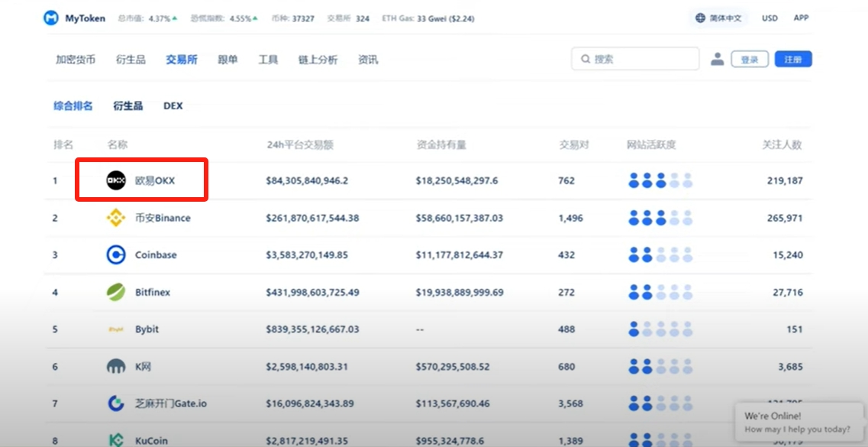The image size is (868, 447).
Task: Open the KuCoin exchange name link
Action: pos(153,441)
